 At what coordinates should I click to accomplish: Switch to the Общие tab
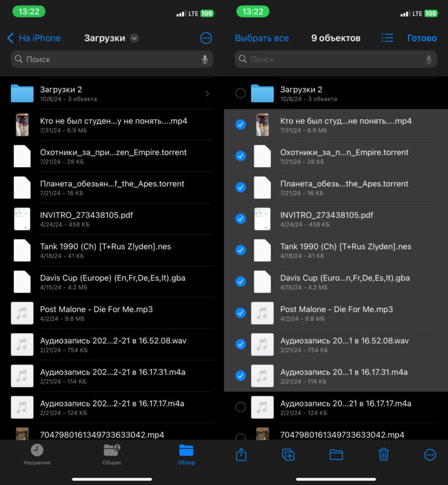(x=111, y=454)
